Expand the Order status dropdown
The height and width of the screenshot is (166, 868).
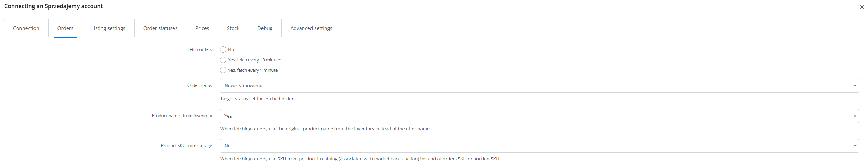coord(539,85)
